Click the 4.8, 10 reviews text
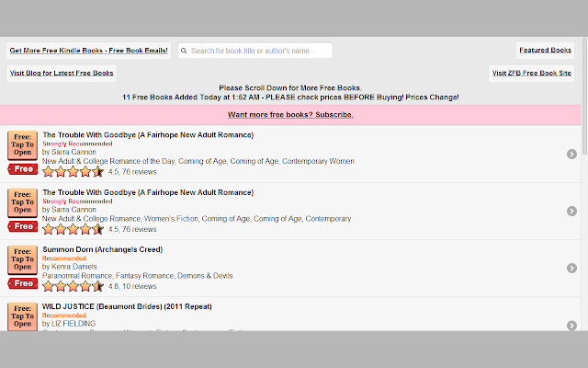The width and height of the screenshot is (588, 368). pyautogui.click(x=131, y=286)
